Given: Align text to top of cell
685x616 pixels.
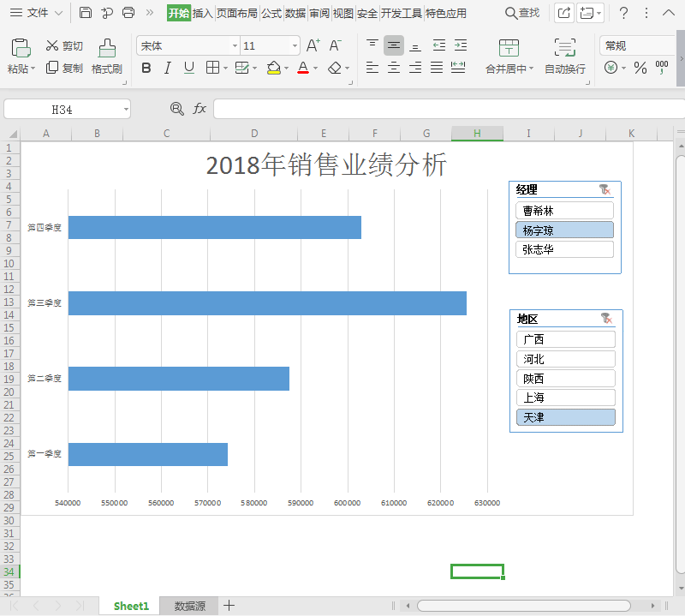Looking at the screenshot, I should coord(372,45).
